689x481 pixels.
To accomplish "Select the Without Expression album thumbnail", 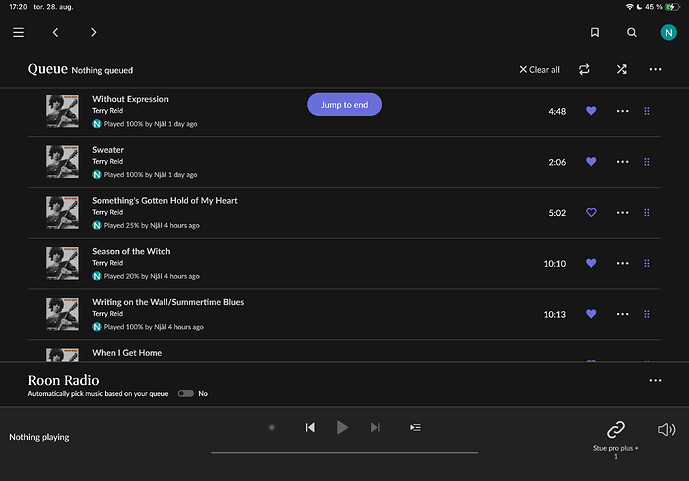I will [62, 111].
